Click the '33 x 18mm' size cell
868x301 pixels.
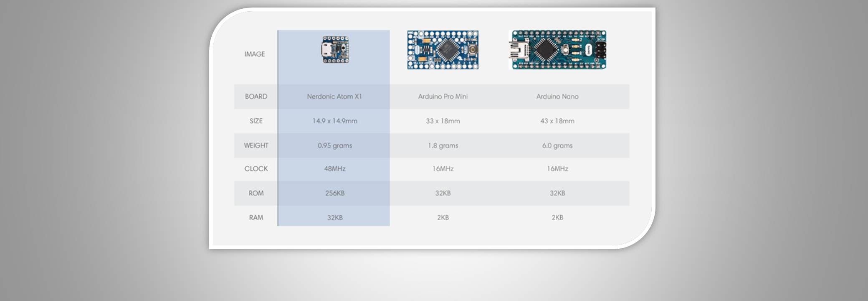(x=443, y=121)
